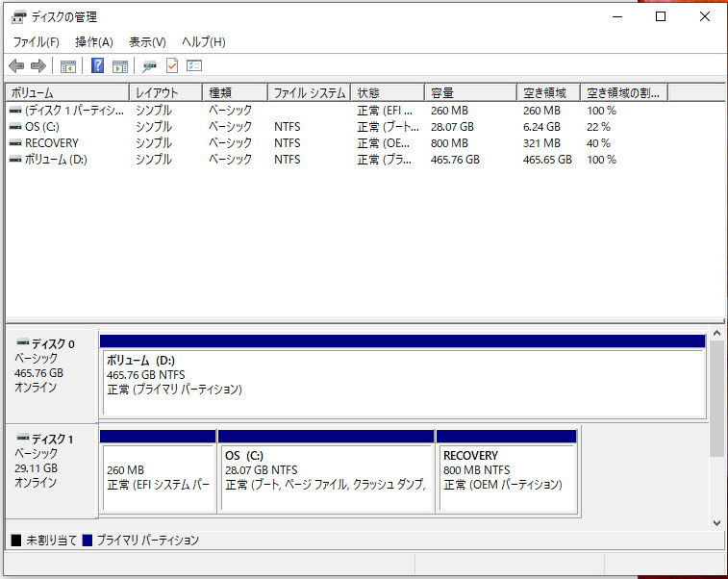Click the rescan disks toolbar icon
The image size is (728, 579).
point(149,66)
